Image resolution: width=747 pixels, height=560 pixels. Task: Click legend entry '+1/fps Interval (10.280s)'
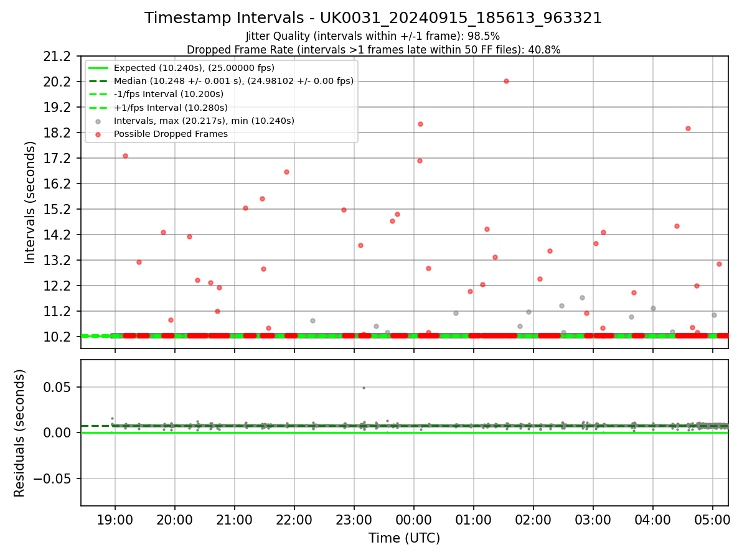point(170,108)
